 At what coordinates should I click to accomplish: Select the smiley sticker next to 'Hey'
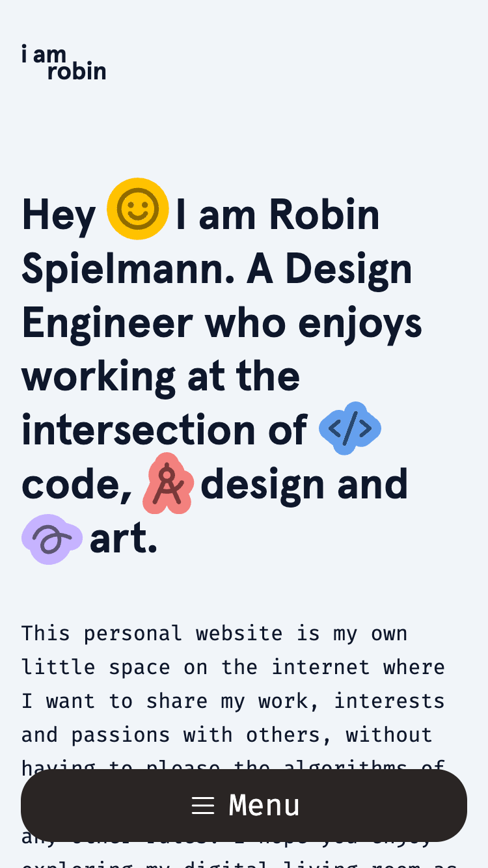click(137, 209)
